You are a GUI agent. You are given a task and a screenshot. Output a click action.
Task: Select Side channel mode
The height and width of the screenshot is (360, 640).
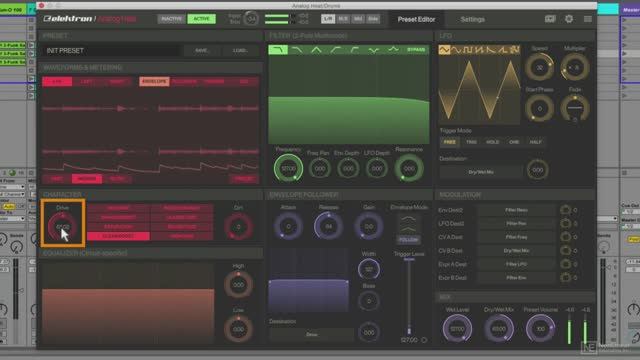373,19
